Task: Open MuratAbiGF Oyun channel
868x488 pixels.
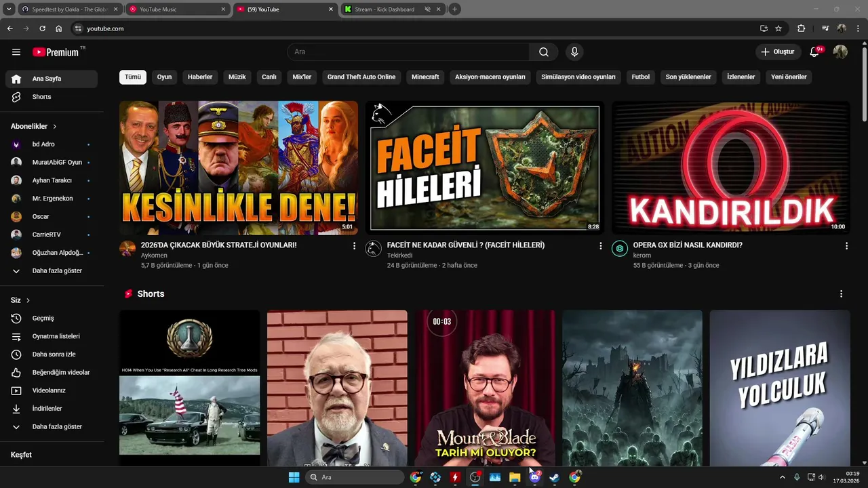Action: (x=52, y=163)
